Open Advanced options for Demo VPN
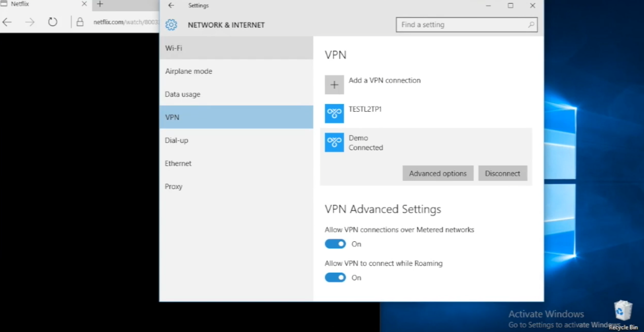Screen dimensions: 644x332 pos(438,173)
